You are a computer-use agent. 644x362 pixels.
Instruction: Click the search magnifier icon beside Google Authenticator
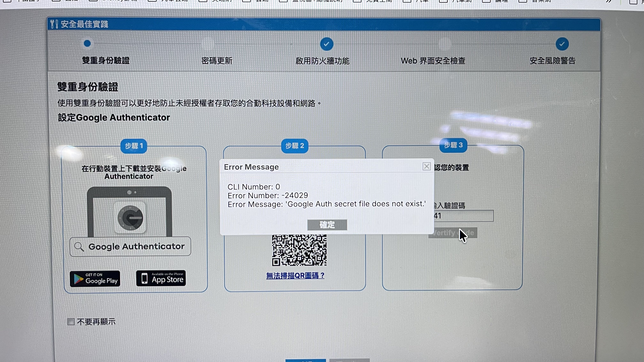[x=79, y=247]
